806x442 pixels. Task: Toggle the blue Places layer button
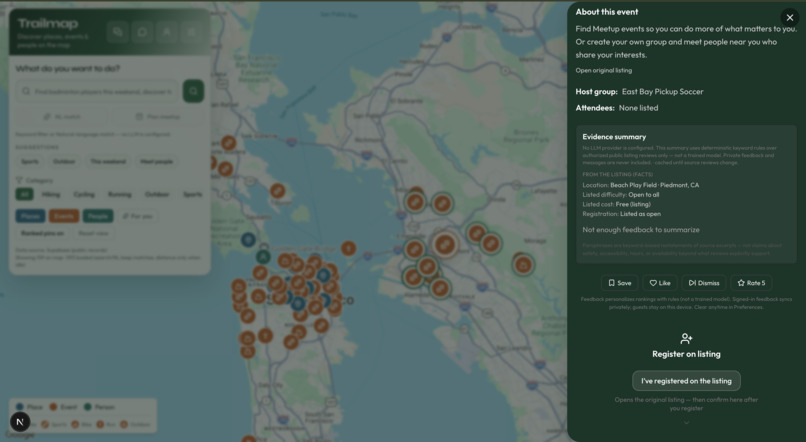30,216
